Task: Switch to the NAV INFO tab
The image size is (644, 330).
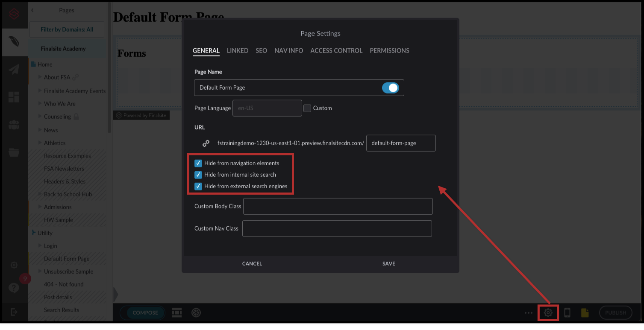Action: click(289, 50)
